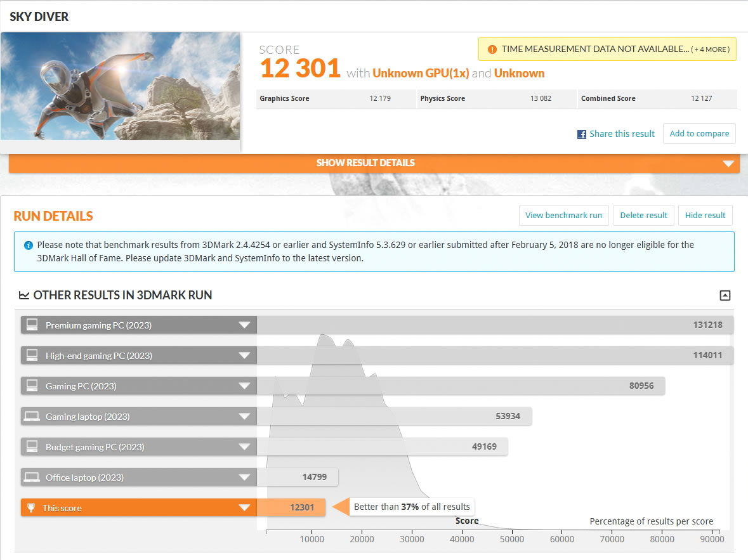Click the Unknown CPU link after 'and'
This screenshot has width=748, height=560.
(519, 74)
